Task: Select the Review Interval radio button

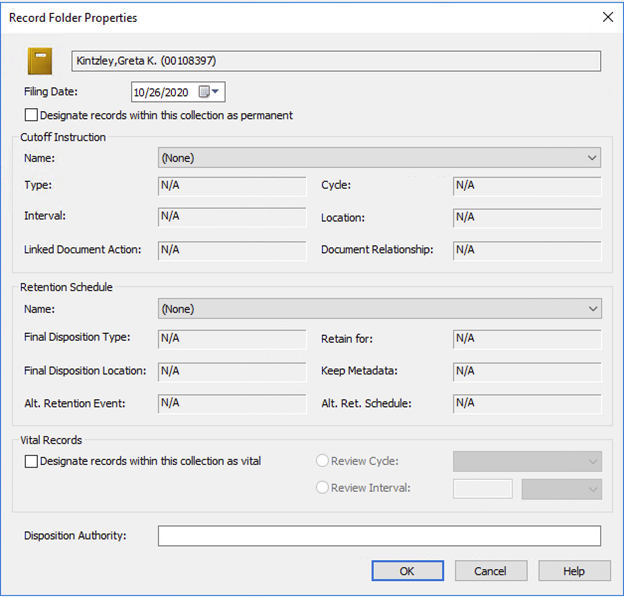Action: point(322,488)
